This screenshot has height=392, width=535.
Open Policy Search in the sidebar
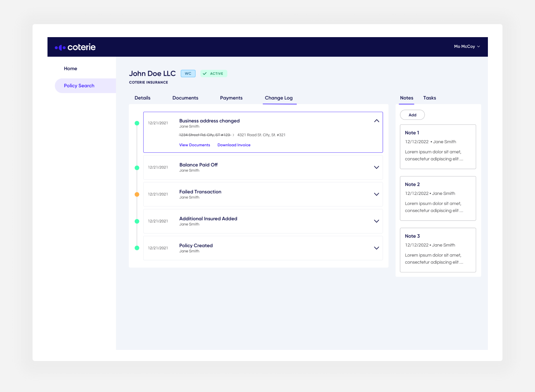pos(85,86)
